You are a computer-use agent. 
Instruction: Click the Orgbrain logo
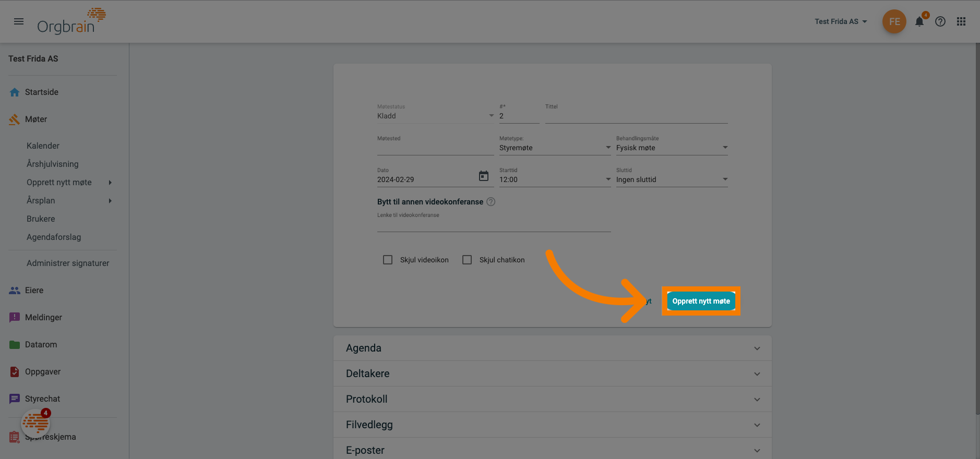(x=71, y=21)
